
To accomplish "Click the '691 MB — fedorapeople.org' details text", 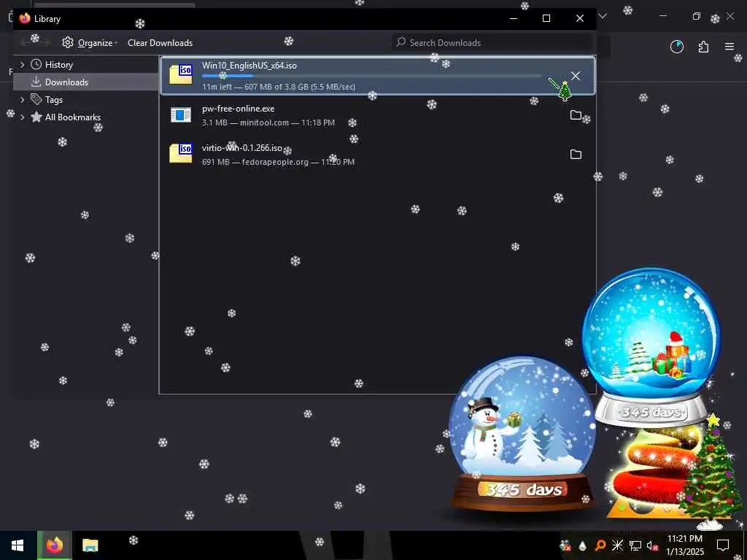I will 278,162.
